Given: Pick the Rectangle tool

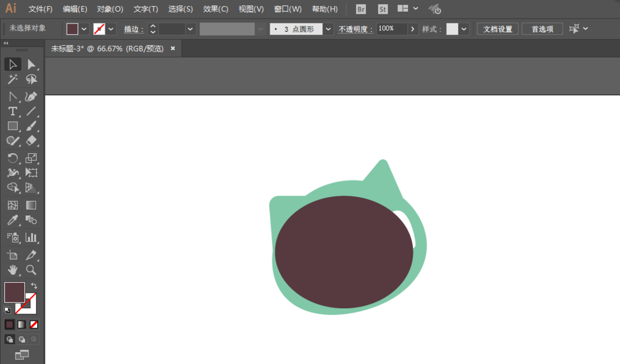Looking at the screenshot, I should pos(12,127).
